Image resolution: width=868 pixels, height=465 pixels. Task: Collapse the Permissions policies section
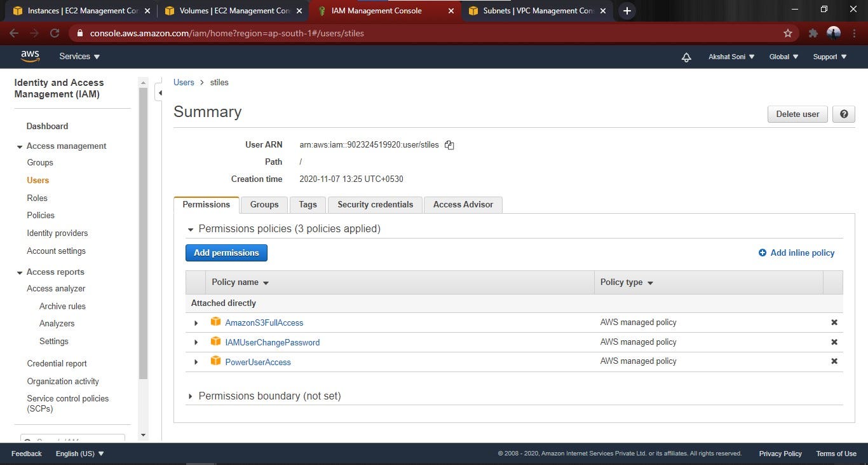pos(190,230)
